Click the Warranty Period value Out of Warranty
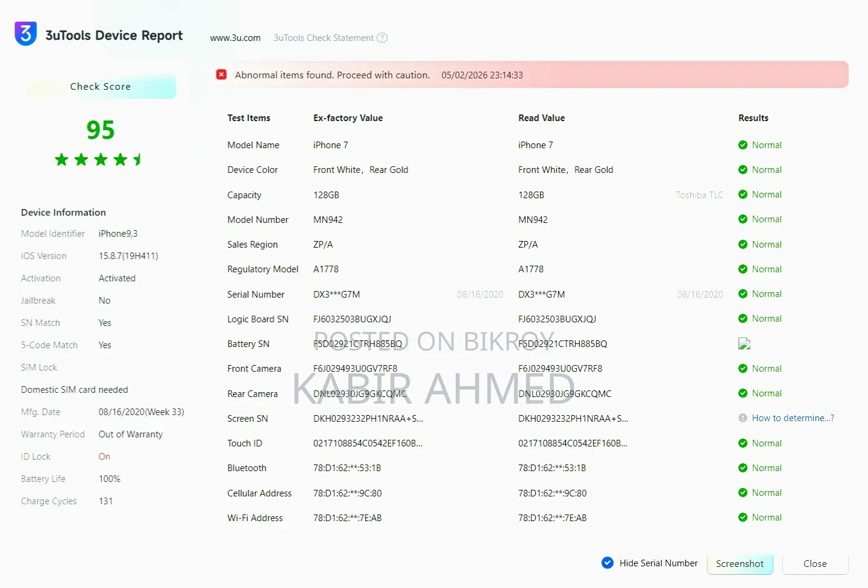 [131, 434]
